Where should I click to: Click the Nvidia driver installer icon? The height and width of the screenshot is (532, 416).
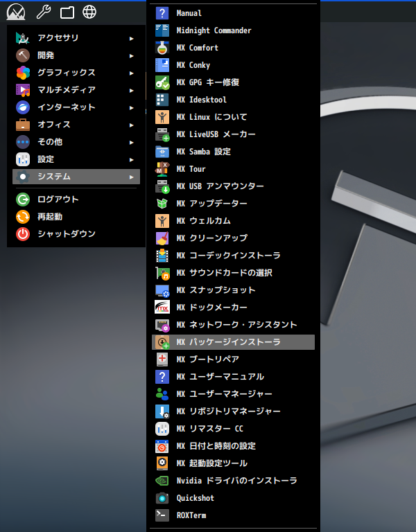(x=162, y=481)
